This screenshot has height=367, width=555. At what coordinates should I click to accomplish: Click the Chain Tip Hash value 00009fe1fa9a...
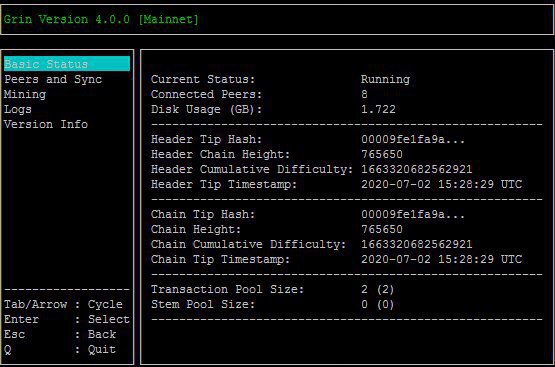tap(413, 214)
